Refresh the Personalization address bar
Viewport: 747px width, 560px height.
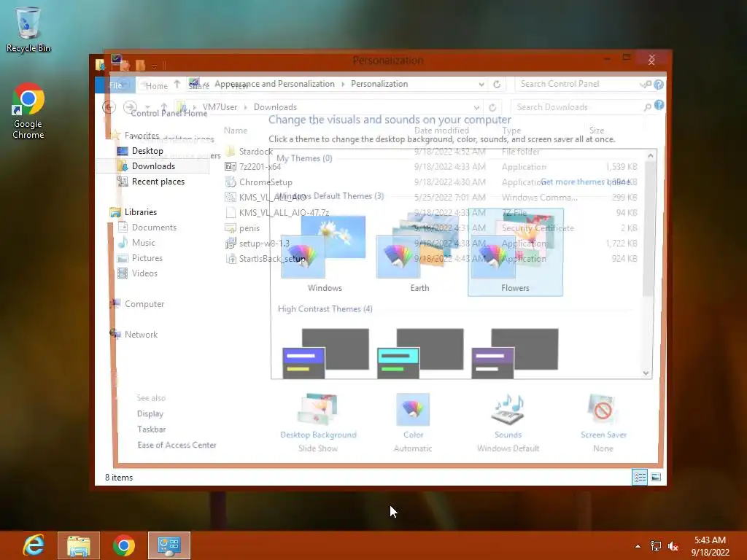(497, 85)
